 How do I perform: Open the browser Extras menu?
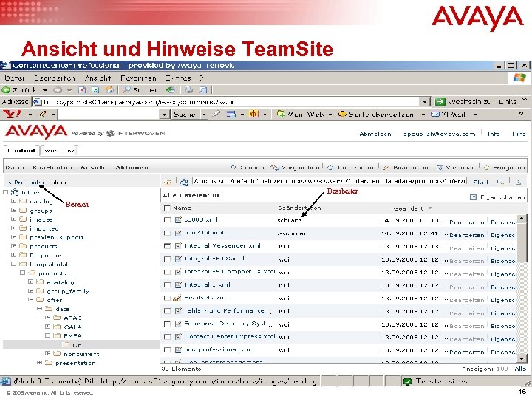pos(178,78)
